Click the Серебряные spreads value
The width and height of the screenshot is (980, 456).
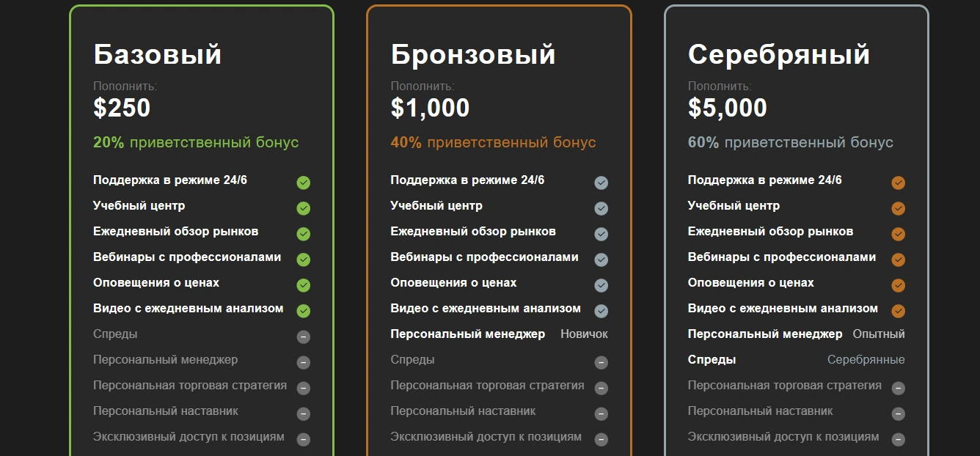coord(866,359)
